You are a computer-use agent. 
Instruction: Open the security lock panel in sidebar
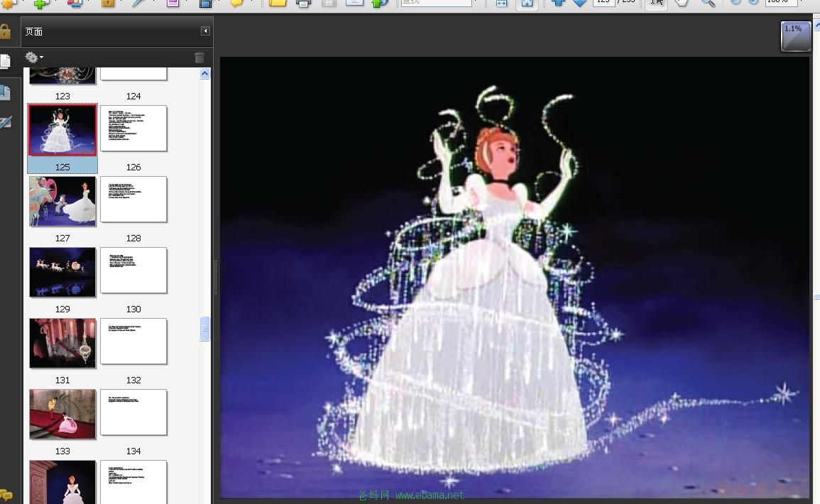pos(5,32)
